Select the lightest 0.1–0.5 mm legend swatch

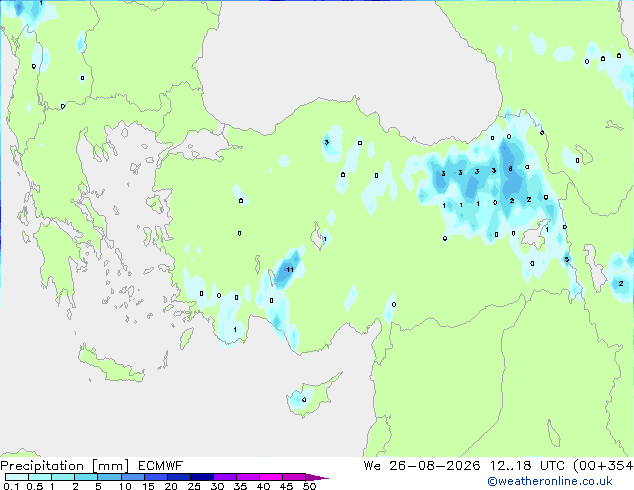(x=17, y=477)
